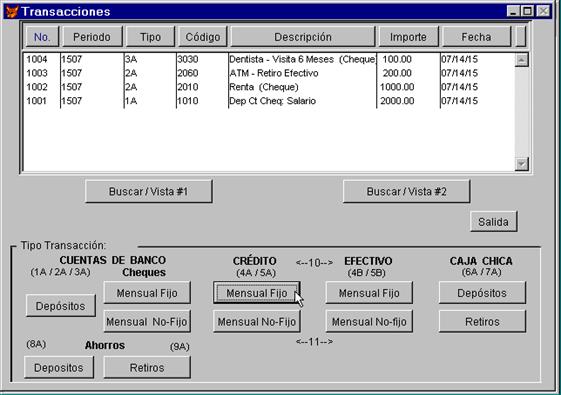The width and height of the screenshot is (561, 395).
Task: Close the Transacciones window
Action: pos(543,11)
